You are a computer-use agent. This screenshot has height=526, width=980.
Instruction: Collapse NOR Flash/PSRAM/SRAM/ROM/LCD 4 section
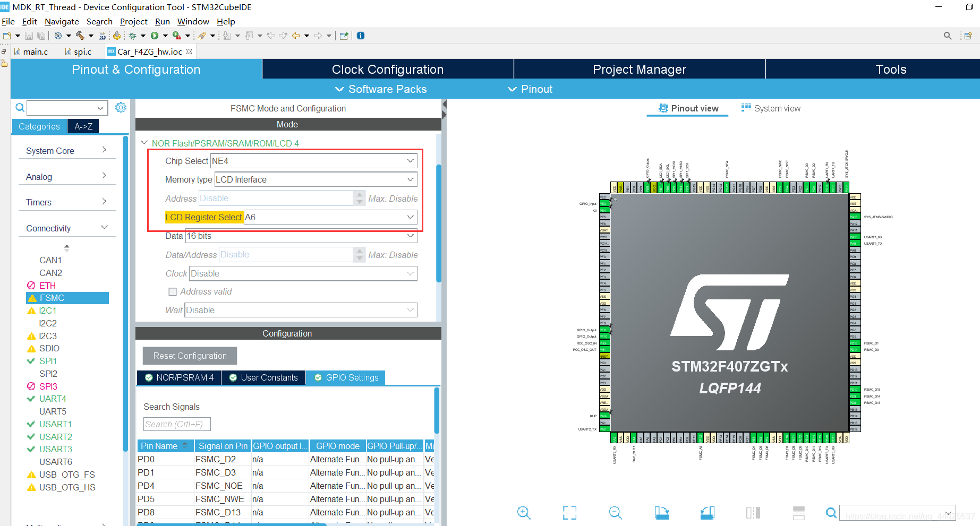[144, 143]
